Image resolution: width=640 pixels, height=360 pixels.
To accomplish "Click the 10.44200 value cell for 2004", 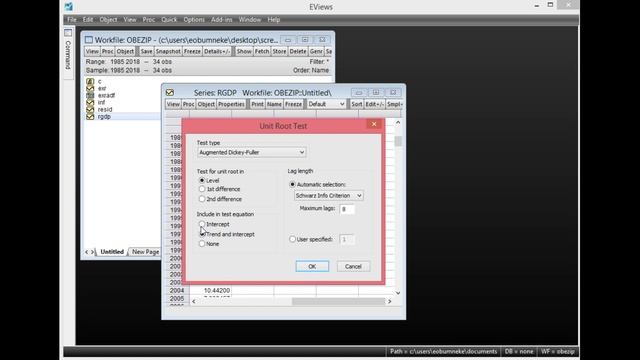I will tap(211, 290).
